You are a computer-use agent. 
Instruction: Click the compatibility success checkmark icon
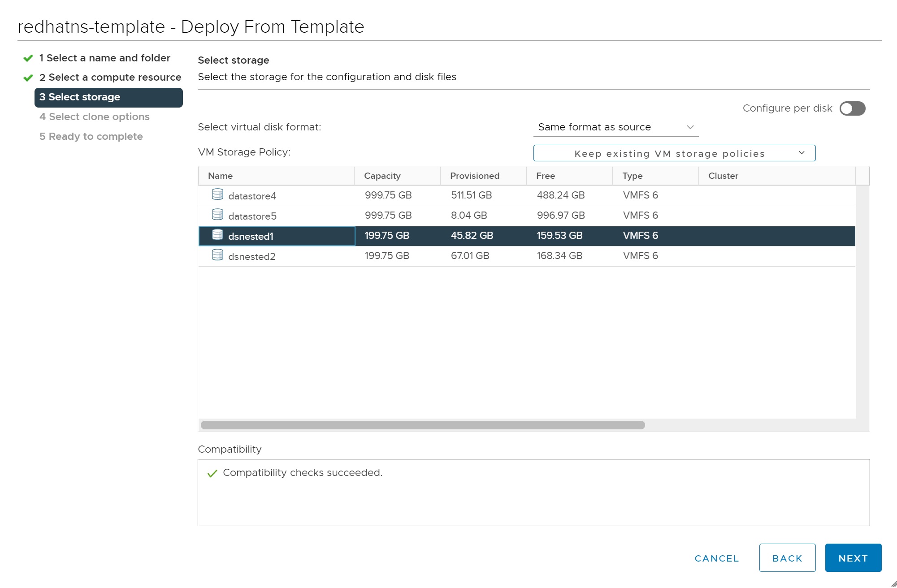pyautogui.click(x=212, y=474)
